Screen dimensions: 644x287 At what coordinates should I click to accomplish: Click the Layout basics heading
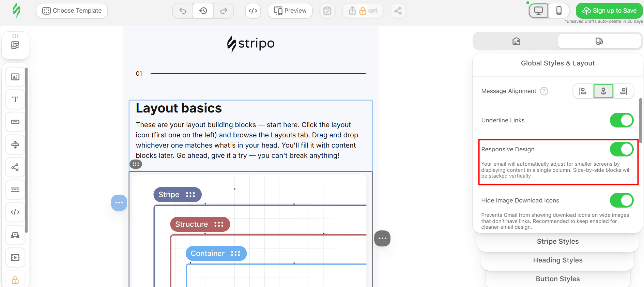coord(179,108)
